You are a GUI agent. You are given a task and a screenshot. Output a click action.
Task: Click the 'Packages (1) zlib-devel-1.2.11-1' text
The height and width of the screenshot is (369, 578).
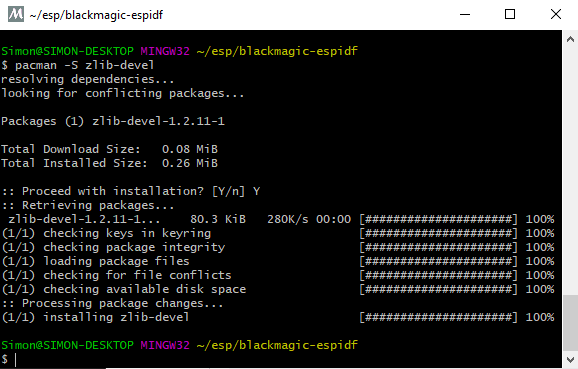coord(113,121)
